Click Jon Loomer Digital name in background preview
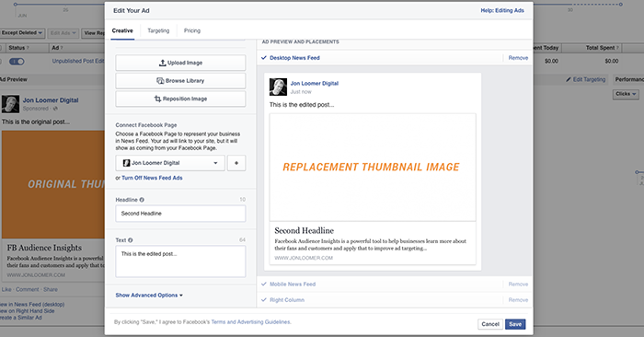This screenshot has width=644, height=337. coord(51,99)
